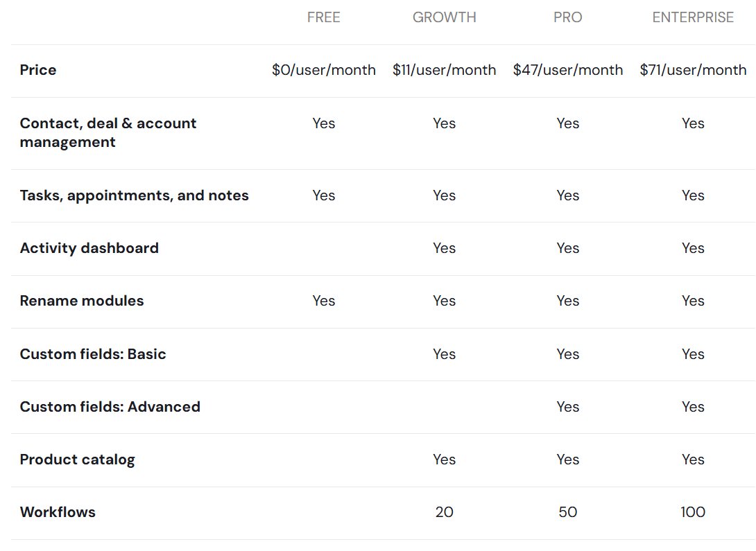Click the Rename modules row label
This screenshot has height=551, width=756.
82,301
